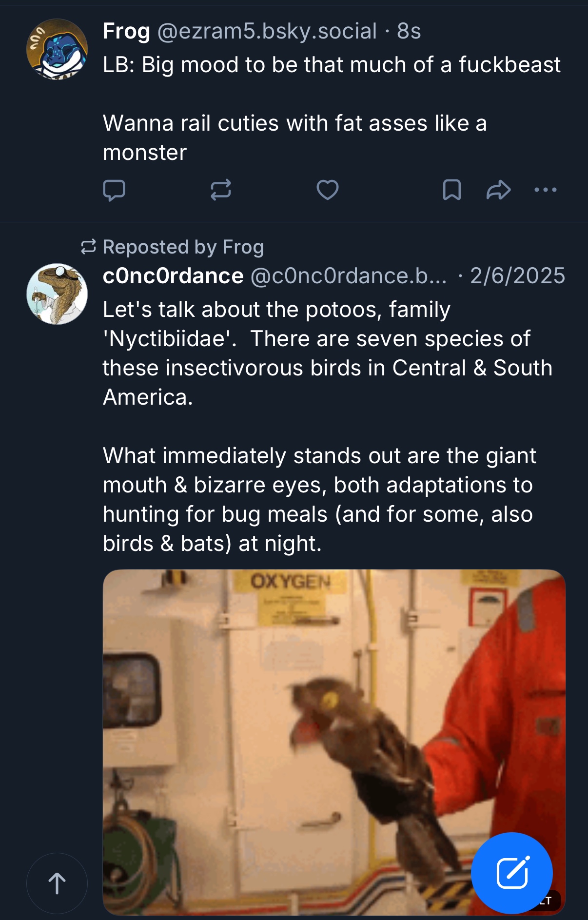Tap the 2/6/2025 post date

[517, 276]
